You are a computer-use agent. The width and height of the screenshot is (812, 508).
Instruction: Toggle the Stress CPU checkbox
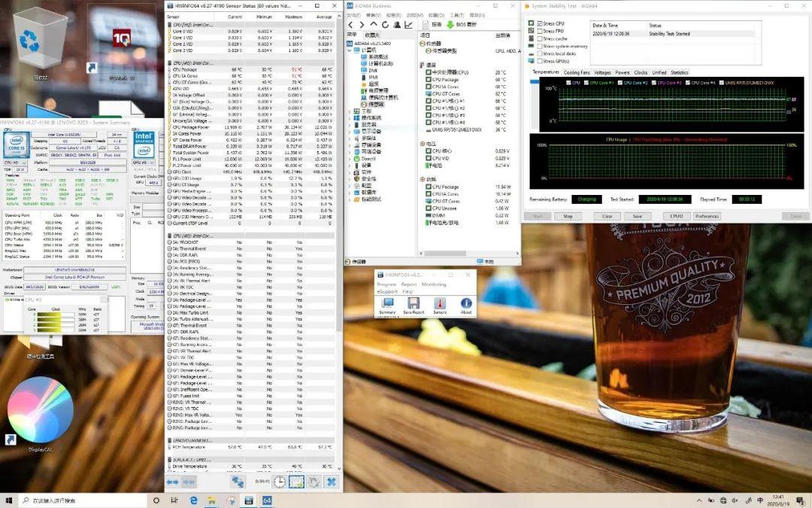tap(540, 23)
